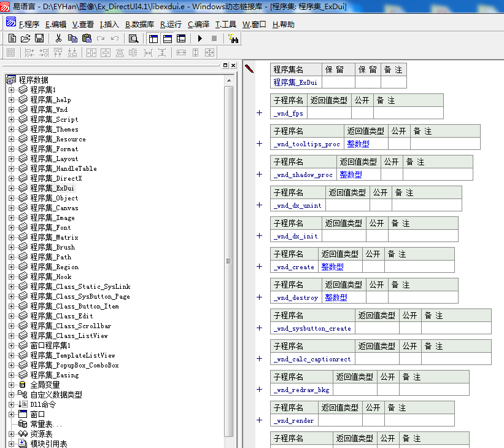Close the left tree panel
Screen dimensions: 504x448
click(x=233, y=65)
